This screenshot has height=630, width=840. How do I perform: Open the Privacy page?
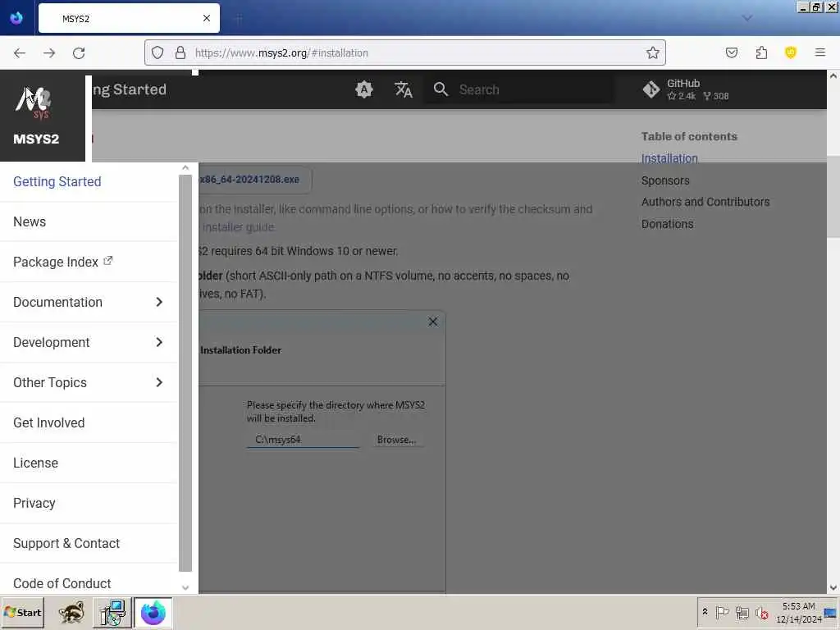pos(34,503)
